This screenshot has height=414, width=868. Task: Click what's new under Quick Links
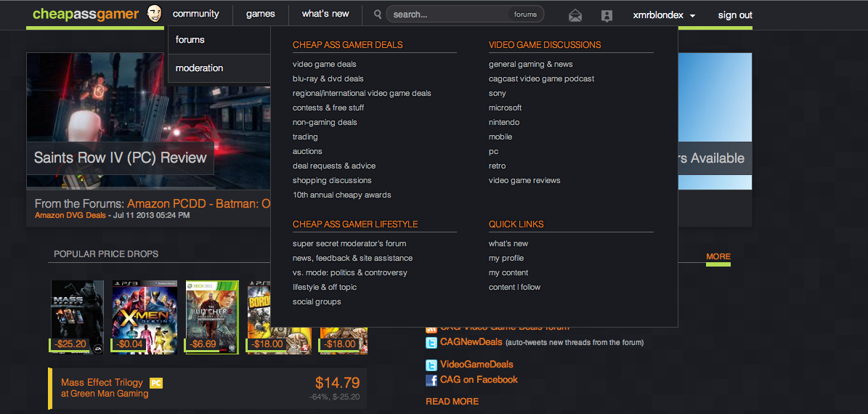508,243
